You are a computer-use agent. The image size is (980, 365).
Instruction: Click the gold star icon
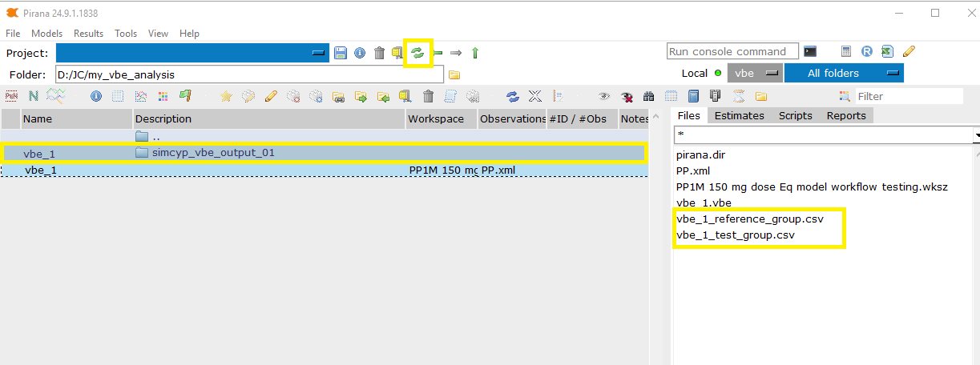tap(226, 96)
